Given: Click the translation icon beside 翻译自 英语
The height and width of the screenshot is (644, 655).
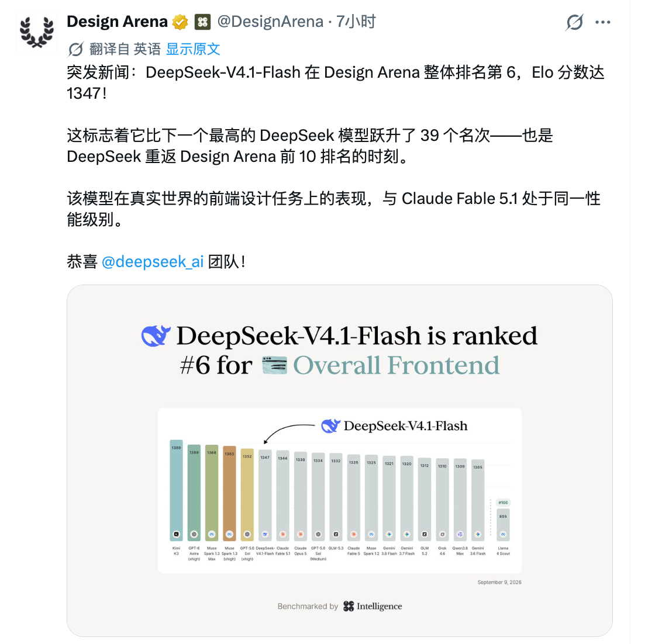Looking at the screenshot, I should coord(75,49).
